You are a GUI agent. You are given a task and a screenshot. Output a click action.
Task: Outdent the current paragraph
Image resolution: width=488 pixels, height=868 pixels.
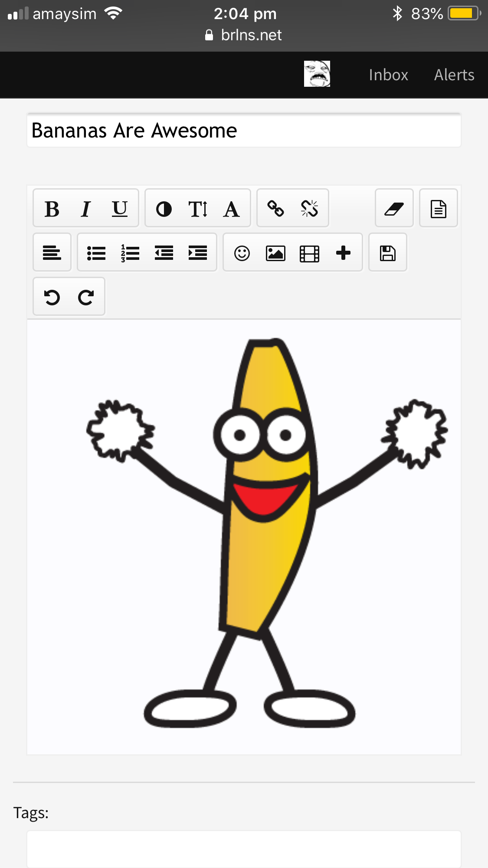[164, 253]
